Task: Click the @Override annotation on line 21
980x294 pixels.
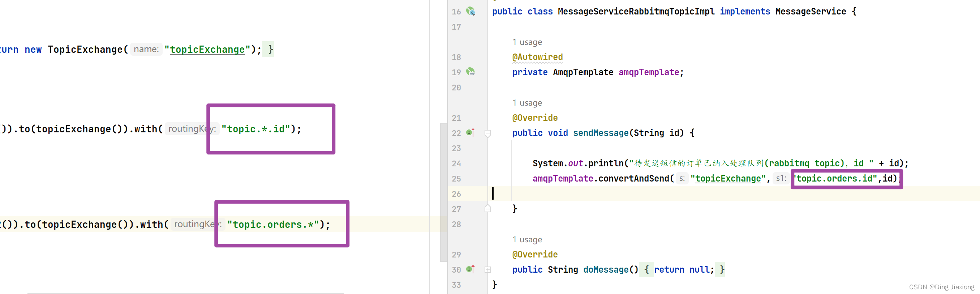Action: tap(535, 118)
